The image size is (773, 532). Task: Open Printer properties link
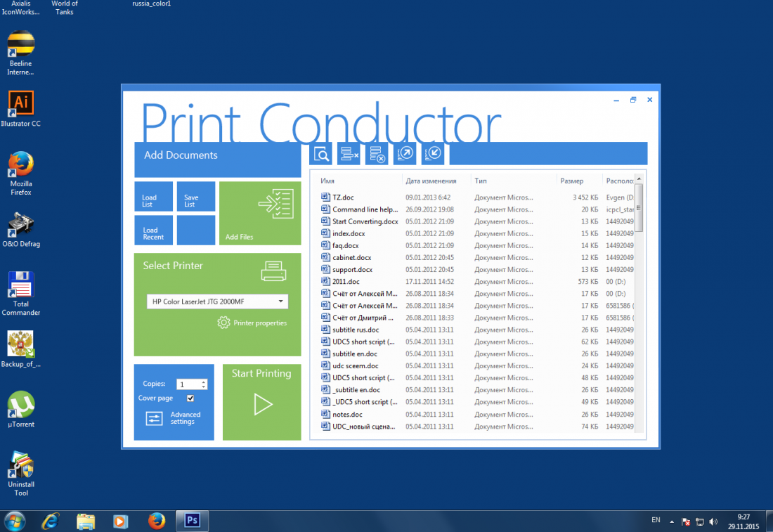point(260,323)
